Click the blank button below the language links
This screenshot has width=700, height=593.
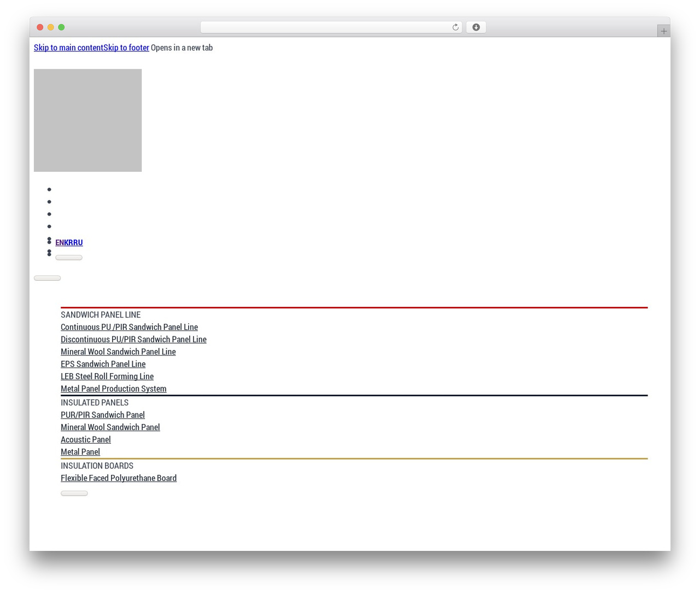point(69,258)
